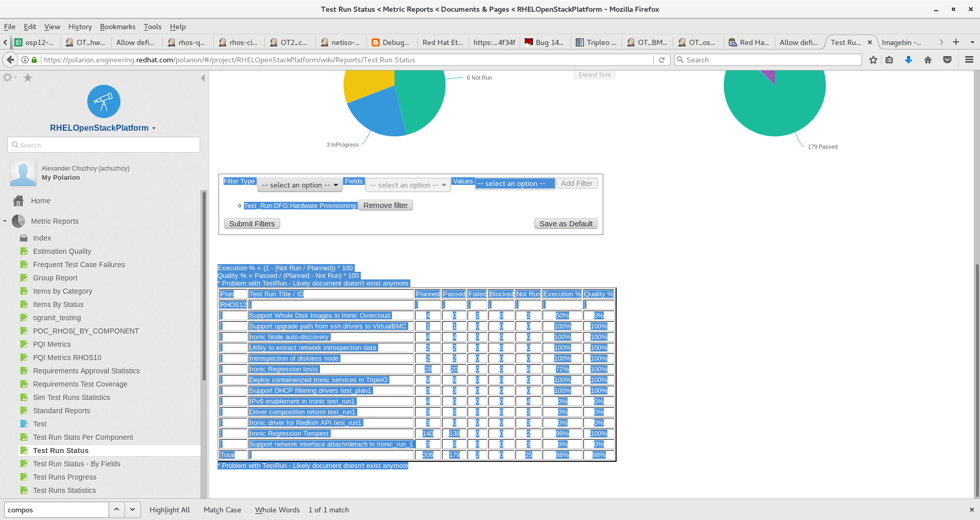Open the Bookmarks menu
The image size is (980, 520).
[117, 27]
